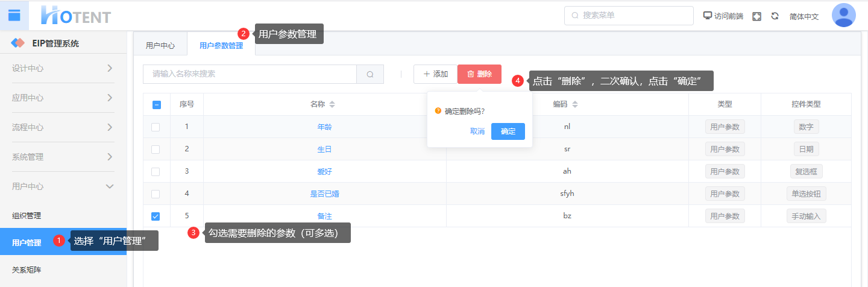Click the code cell 'sfyh'

pyautogui.click(x=567, y=194)
